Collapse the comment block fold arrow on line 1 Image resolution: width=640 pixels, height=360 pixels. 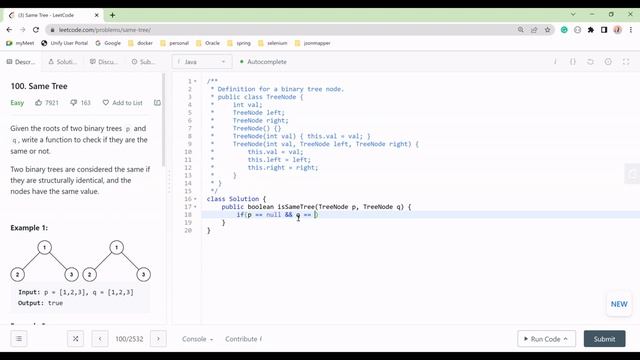[195, 81]
